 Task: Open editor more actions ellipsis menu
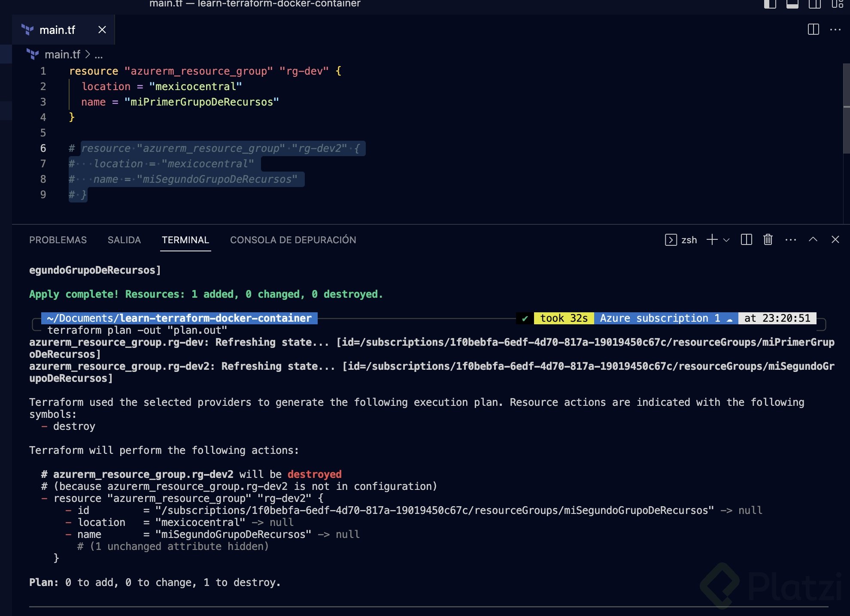[835, 30]
